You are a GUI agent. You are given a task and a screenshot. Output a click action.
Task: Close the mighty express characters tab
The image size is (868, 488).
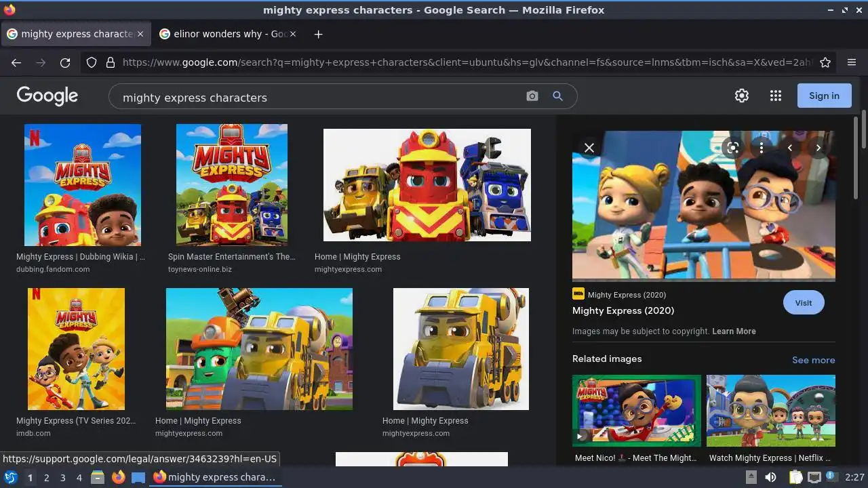140,34
